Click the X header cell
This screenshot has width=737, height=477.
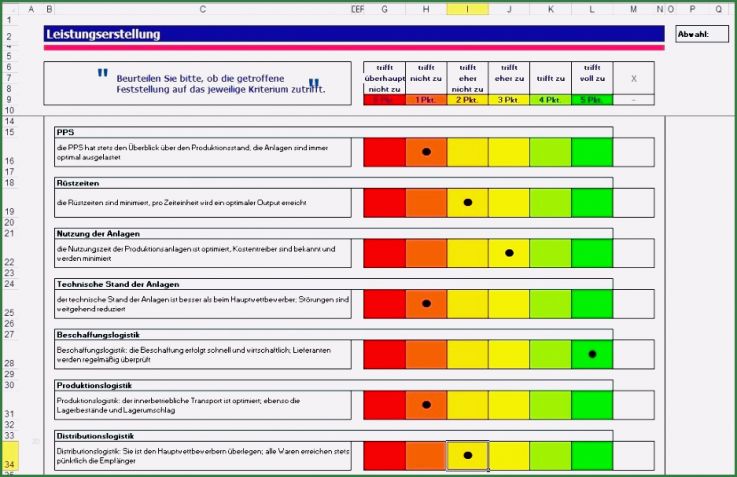(x=633, y=77)
